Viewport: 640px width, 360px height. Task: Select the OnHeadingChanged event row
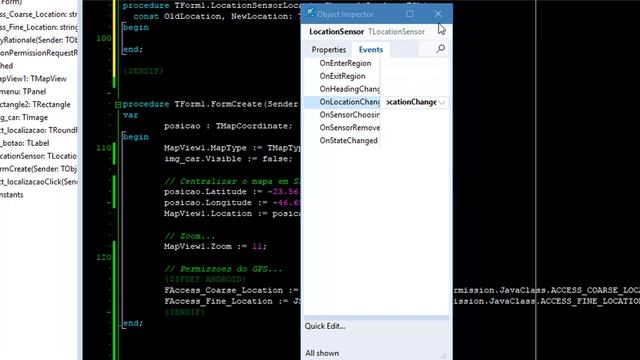point(349,89)
